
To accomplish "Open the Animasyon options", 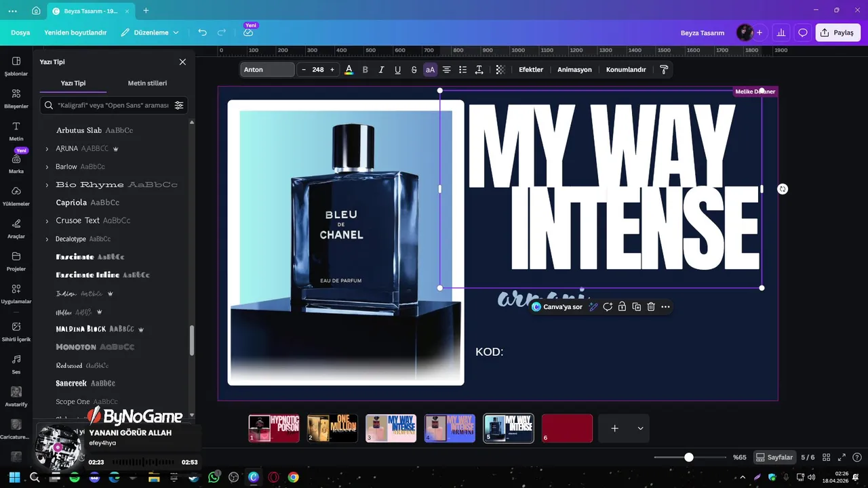I will click(x=574, y=70).
